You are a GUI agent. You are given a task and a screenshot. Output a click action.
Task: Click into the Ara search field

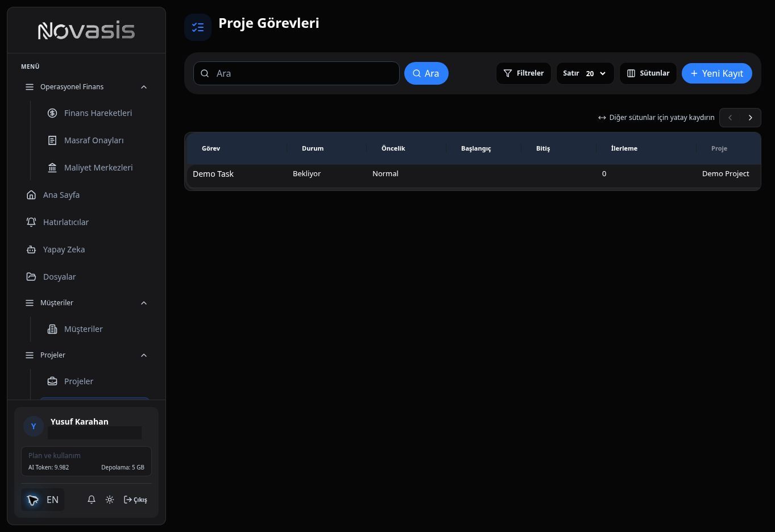[296, 73]
